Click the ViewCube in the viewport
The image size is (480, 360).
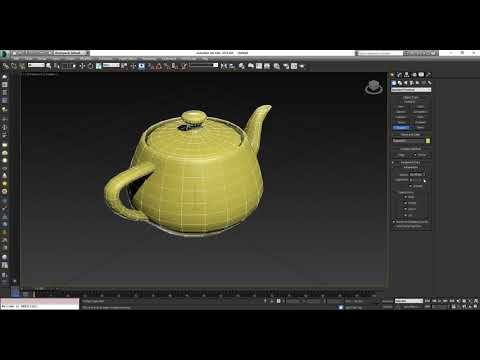373,87
